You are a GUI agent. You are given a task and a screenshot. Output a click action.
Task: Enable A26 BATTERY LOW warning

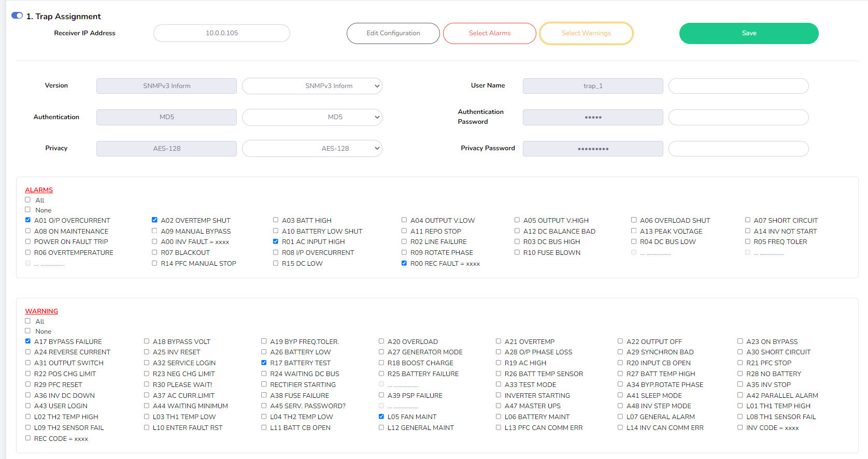click(x=264, y=351)
